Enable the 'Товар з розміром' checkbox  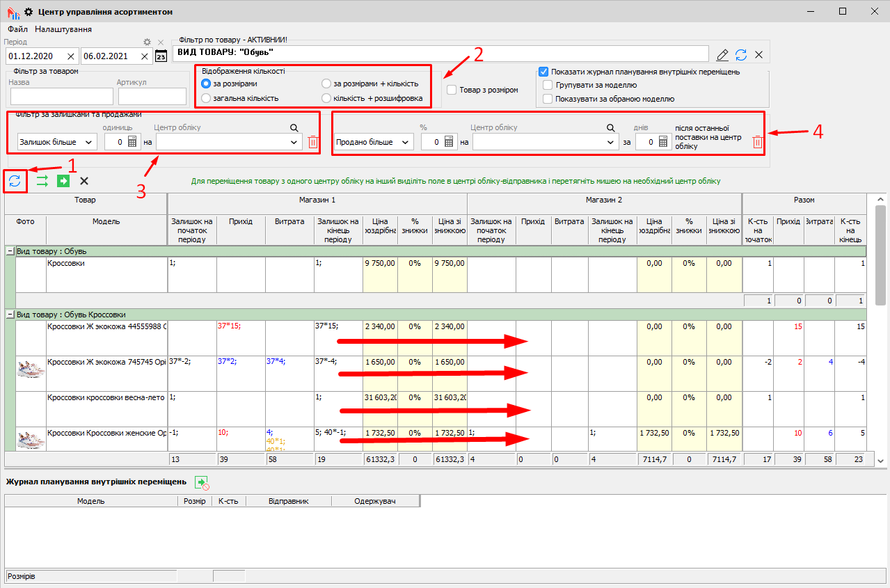click(x=452, y=90)
